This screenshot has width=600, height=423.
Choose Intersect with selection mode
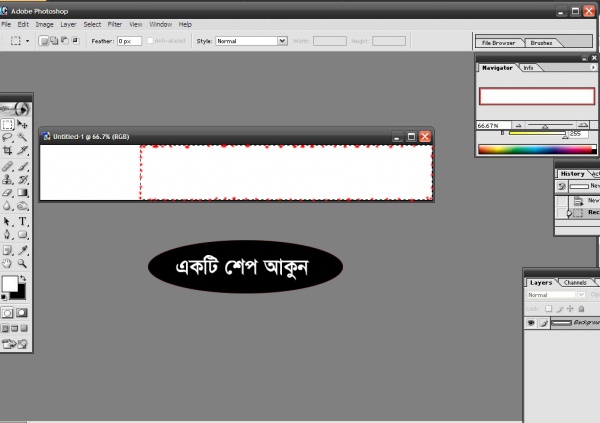tap(75, 41)
